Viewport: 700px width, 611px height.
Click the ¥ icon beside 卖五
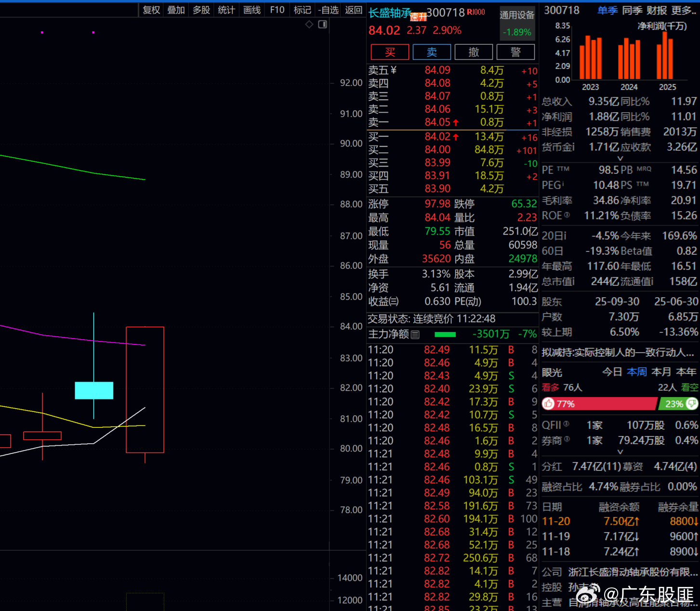[394, 70]
